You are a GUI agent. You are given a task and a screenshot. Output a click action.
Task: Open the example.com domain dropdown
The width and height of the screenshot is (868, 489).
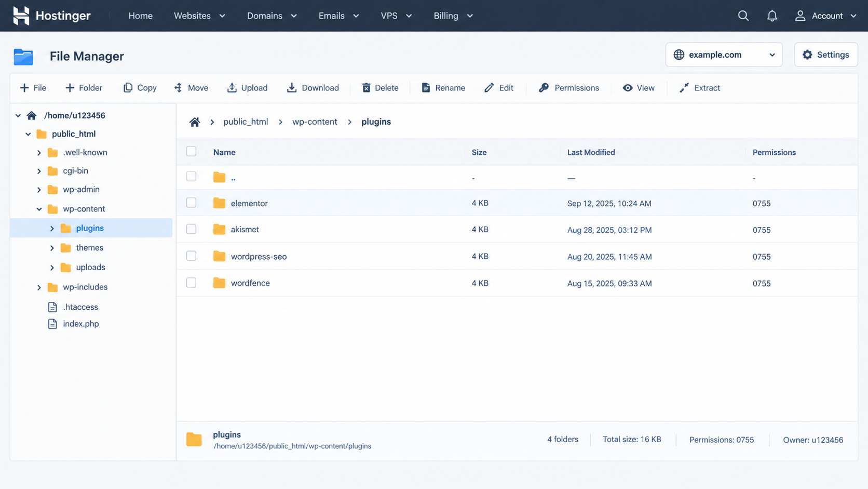(x=724, y=55)
